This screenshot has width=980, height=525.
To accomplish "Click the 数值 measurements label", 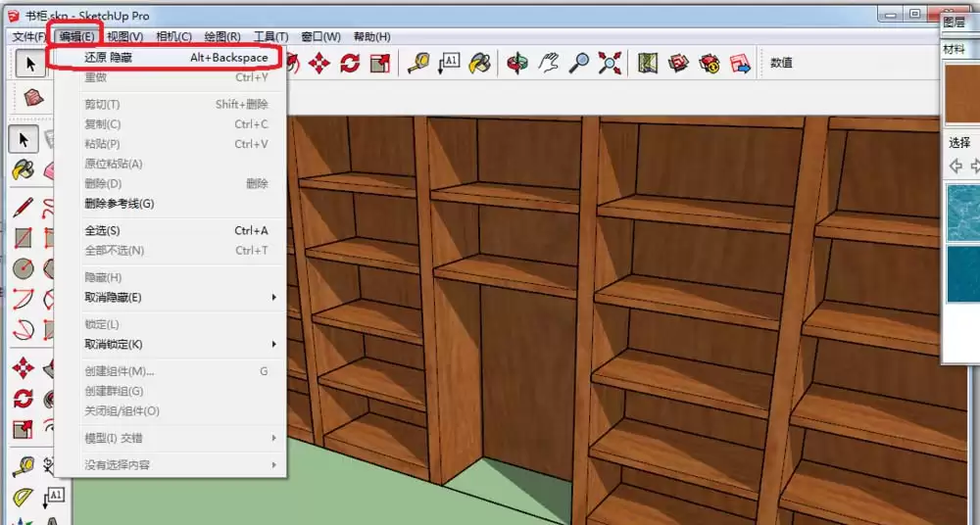I will 781,63.
